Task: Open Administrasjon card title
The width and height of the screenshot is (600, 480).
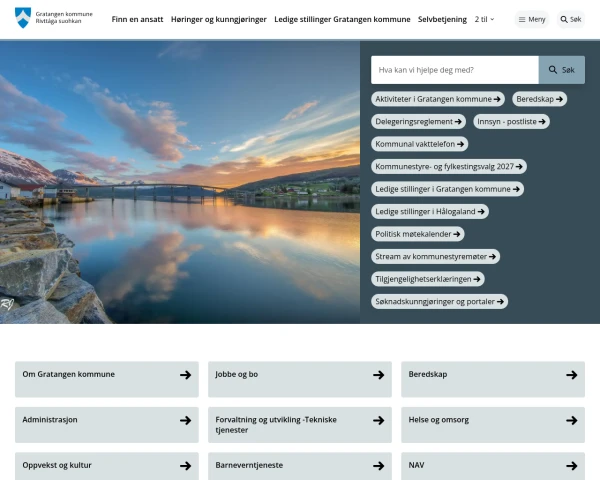Action: pyautogui.click(x=50, y=420)
